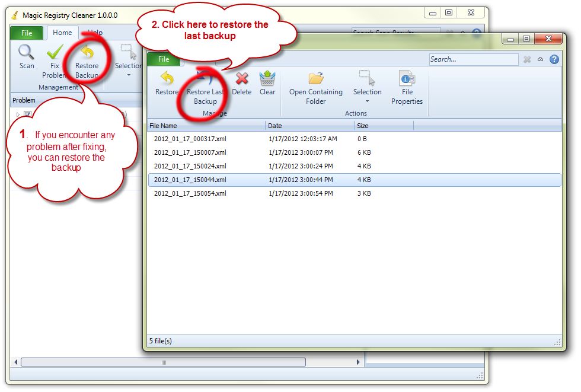The image size is (581, 392).
Task: Open Selection dropdown in backup window
Action: coord(367,87)
